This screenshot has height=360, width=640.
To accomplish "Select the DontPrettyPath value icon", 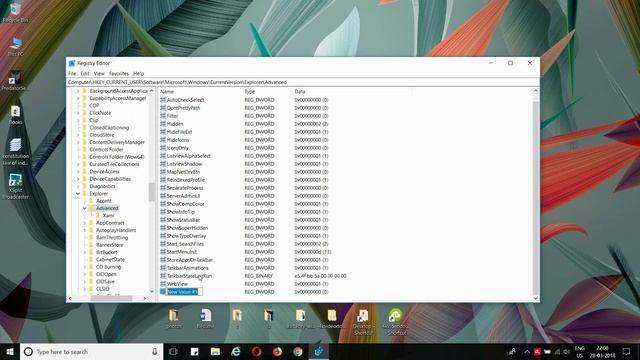I will pos(163,108).
